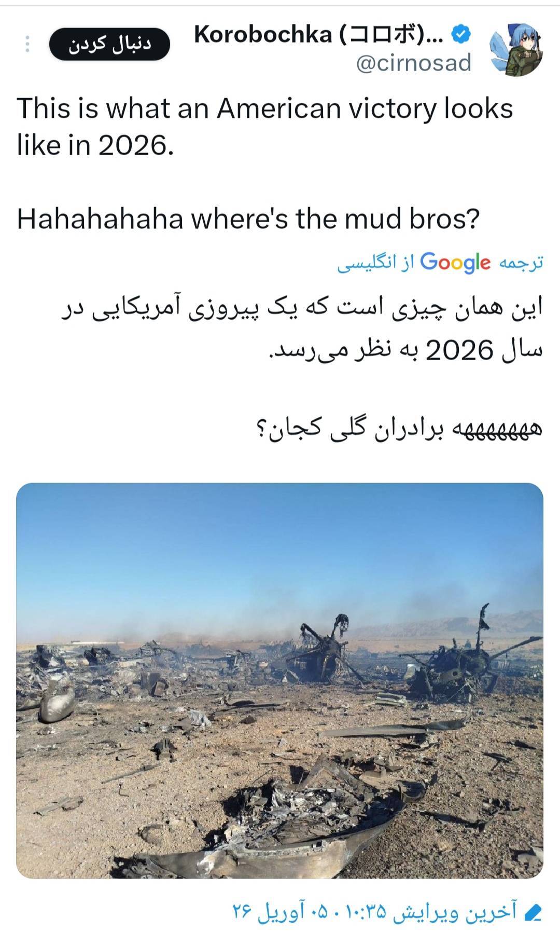Select the 'American victory looks like' tweet text
The height and width of the screenshot is (931, 560).
[x=265, y=126]
